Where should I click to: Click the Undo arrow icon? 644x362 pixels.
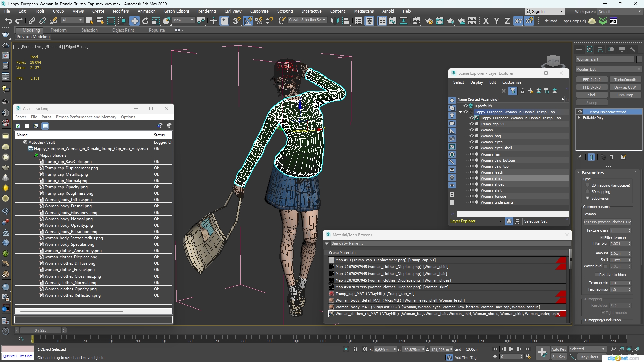8,21
